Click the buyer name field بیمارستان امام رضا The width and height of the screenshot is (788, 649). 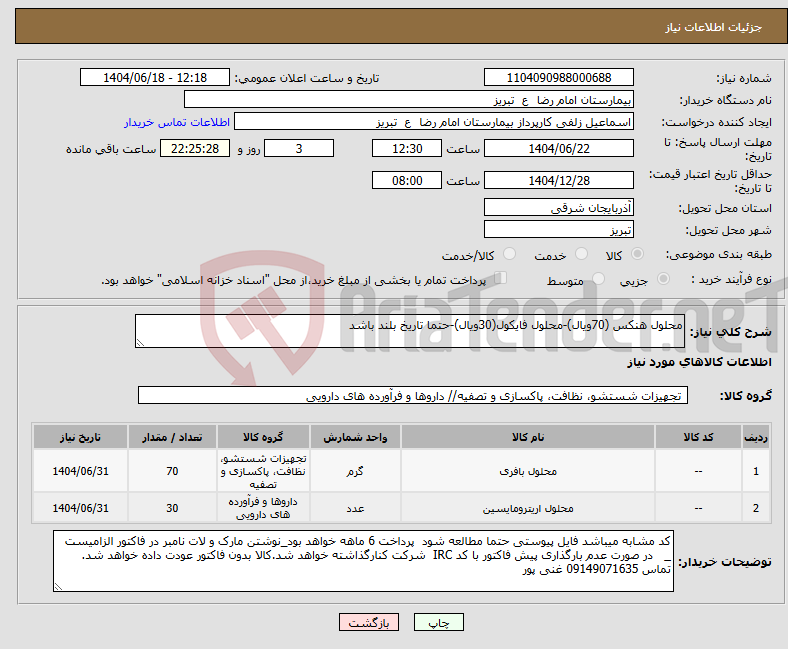(x=409, y=100)
